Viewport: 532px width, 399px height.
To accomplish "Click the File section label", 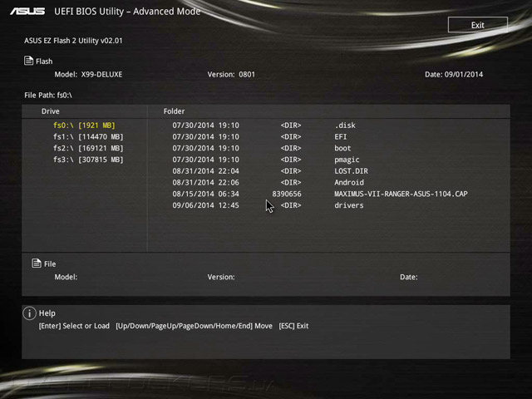I will point(50,264).
